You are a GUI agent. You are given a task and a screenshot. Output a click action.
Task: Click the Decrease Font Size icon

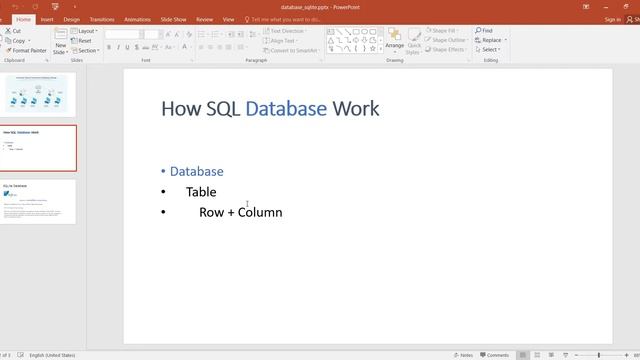177,35
